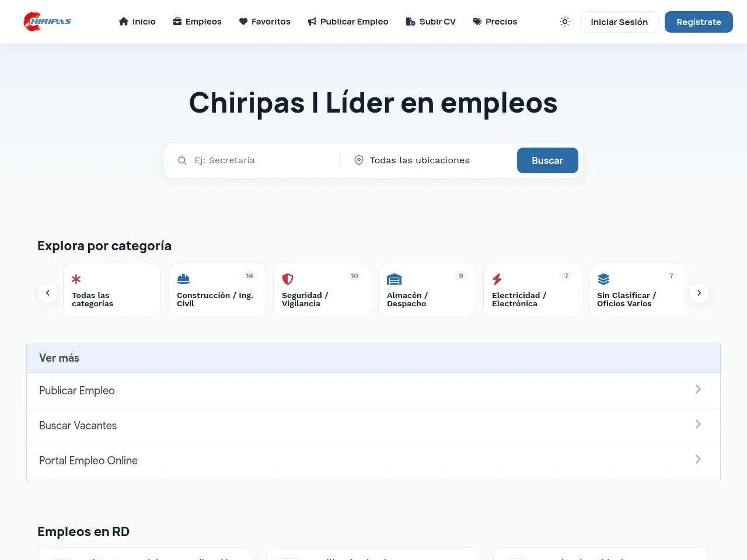Viewport: 747px width, 560px height.
Task: Expand the chevron on the Buscar Vacantes row
Action: pos(698,424)
